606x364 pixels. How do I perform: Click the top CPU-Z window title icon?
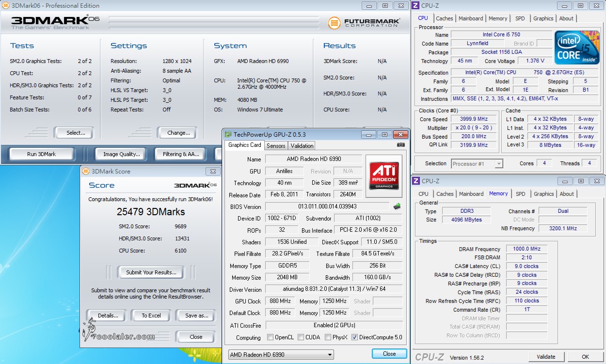(415, 5)
